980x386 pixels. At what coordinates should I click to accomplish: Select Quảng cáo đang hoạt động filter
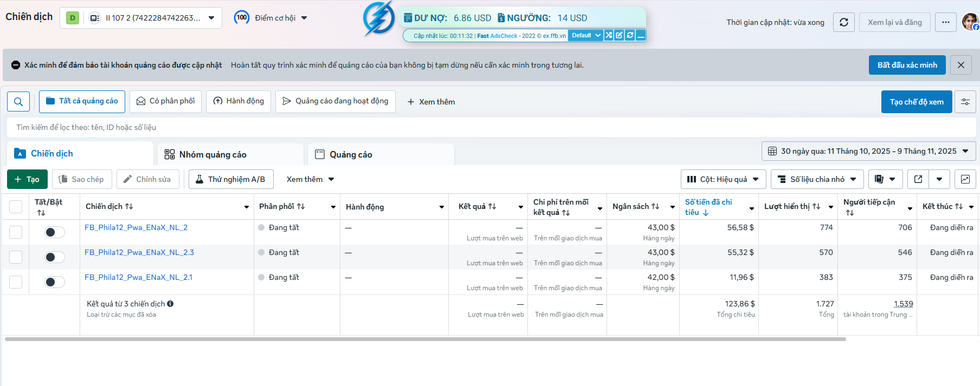(x=336, y=102)
